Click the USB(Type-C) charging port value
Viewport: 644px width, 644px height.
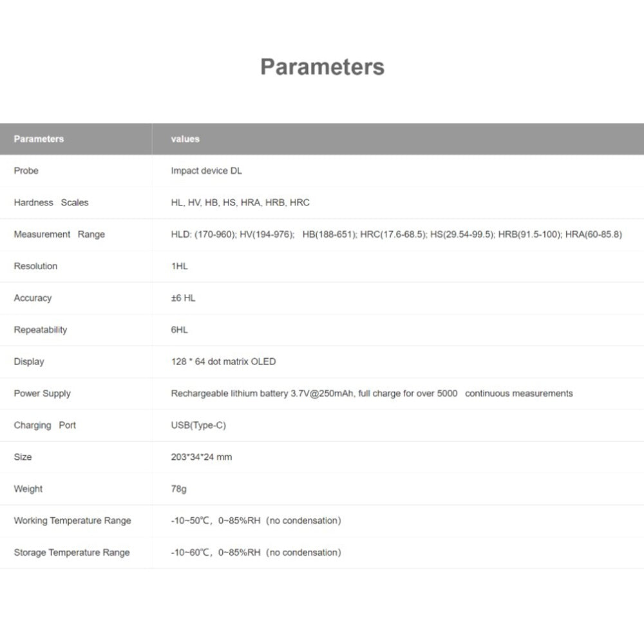(198, 425)
